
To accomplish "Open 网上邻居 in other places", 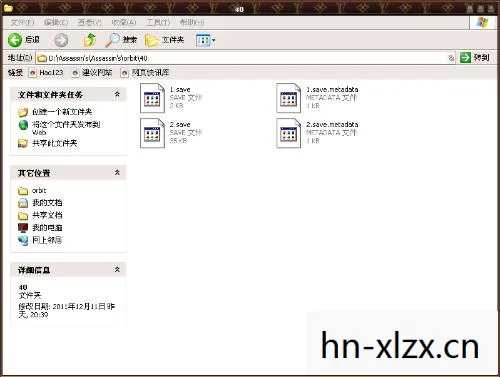I will pos(47,240).
